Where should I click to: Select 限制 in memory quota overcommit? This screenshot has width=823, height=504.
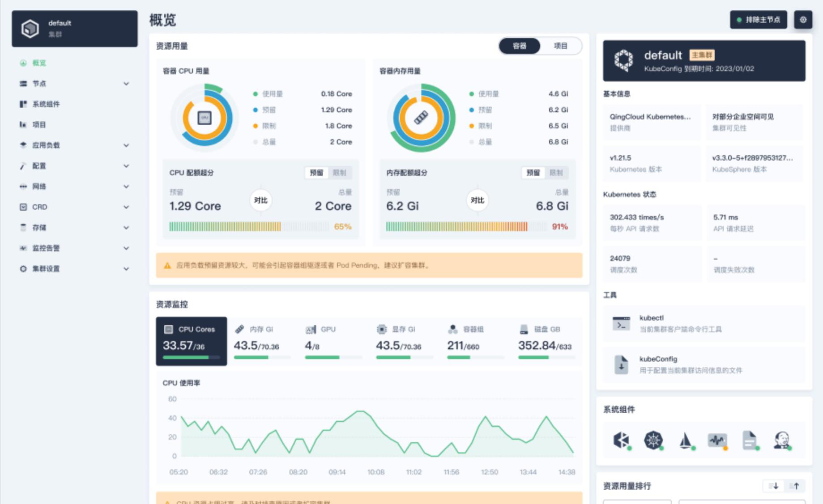(x=556, y=173)
